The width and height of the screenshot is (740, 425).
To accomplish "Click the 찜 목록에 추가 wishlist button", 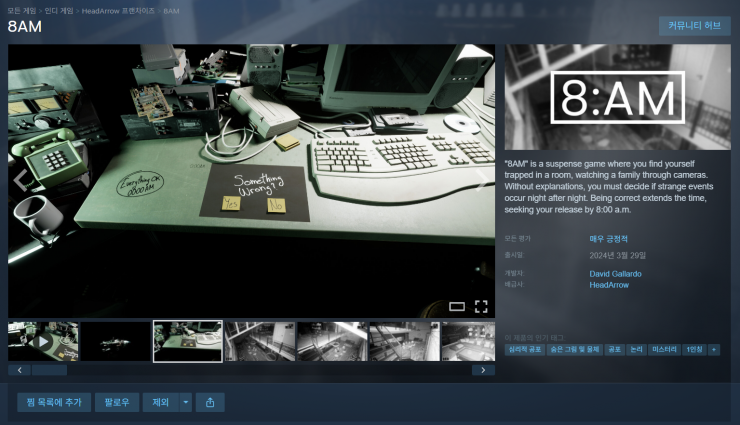I will (54, 402).
